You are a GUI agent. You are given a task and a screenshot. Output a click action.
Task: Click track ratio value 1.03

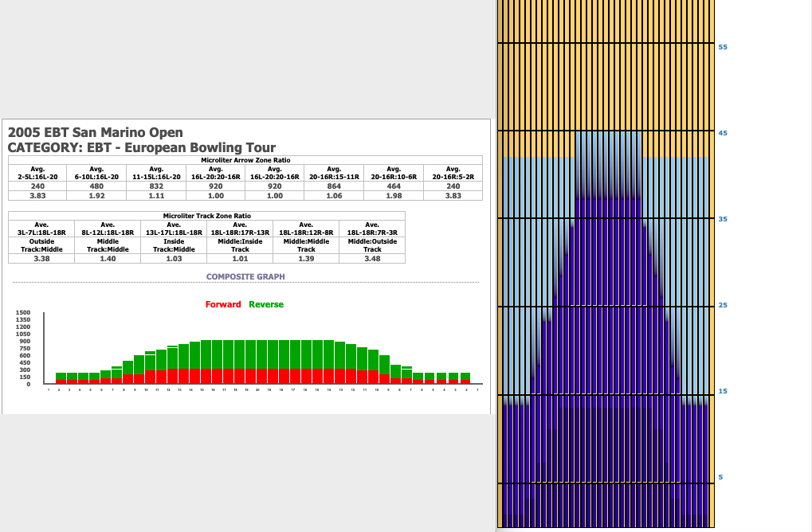click(x=174, y=259)
